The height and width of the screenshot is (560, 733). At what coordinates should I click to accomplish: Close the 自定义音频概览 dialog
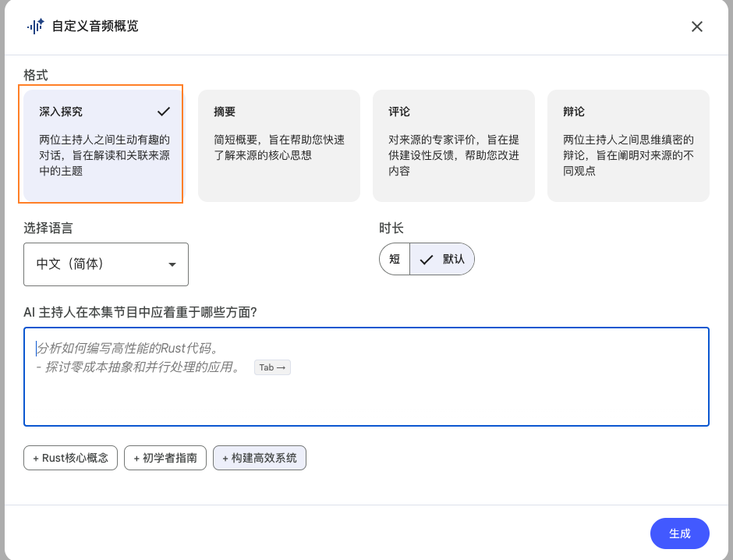point(697,27)
